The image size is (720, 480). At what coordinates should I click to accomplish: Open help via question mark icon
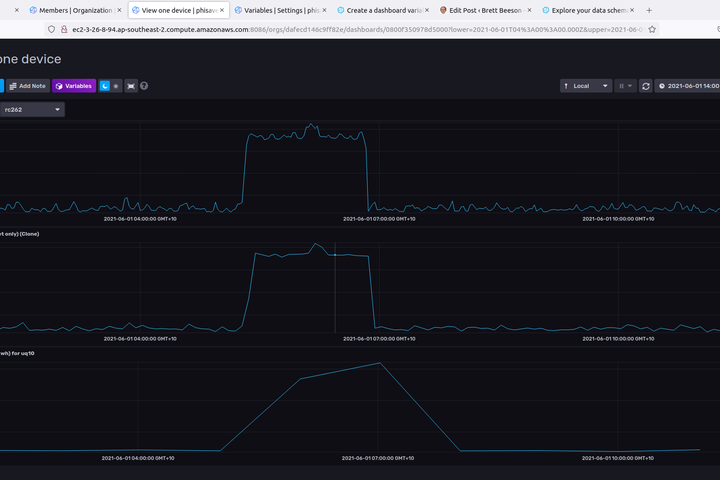pyautogui.click(x=144, y=86)
